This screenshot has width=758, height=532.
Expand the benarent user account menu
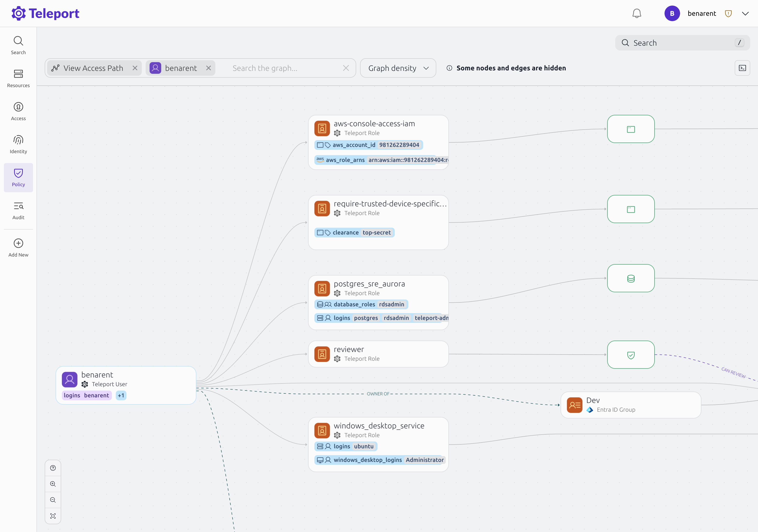click(745, 14)
